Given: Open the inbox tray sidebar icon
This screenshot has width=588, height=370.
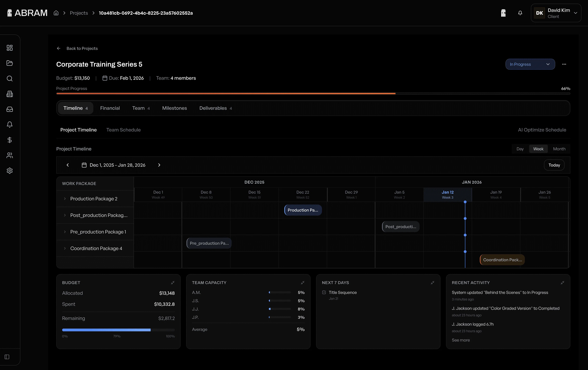Looking at the screenshot, I should click(x=9, y=109).
